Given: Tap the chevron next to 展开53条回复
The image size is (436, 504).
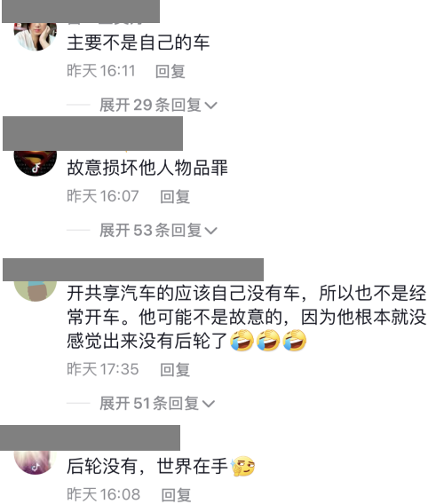Looking at the screenshot, I should [x=210, y=231].
